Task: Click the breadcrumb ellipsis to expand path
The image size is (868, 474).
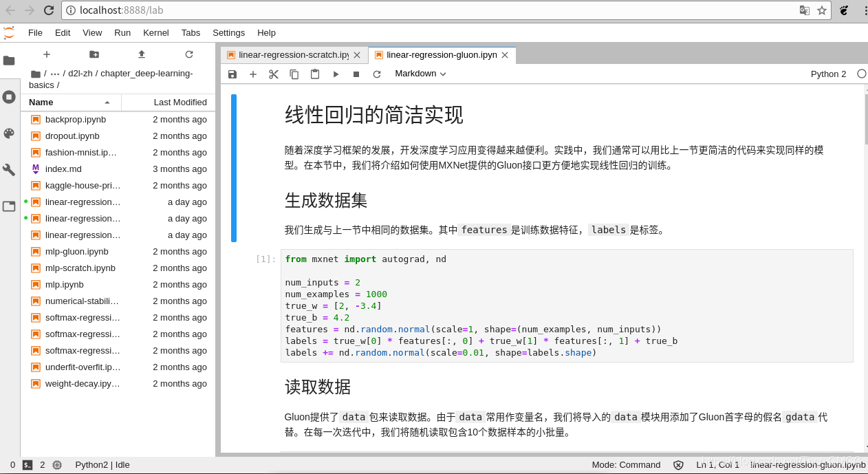Action: click(x=55, y=74)
